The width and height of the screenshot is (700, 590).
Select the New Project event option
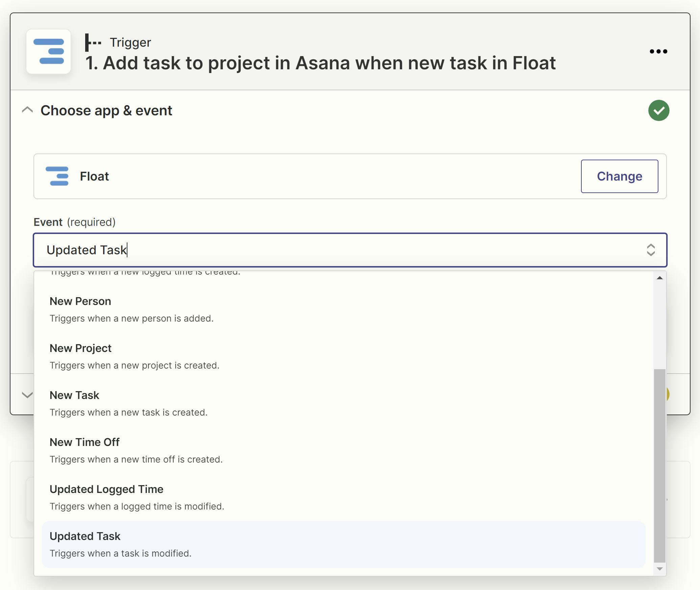[343, 356]
